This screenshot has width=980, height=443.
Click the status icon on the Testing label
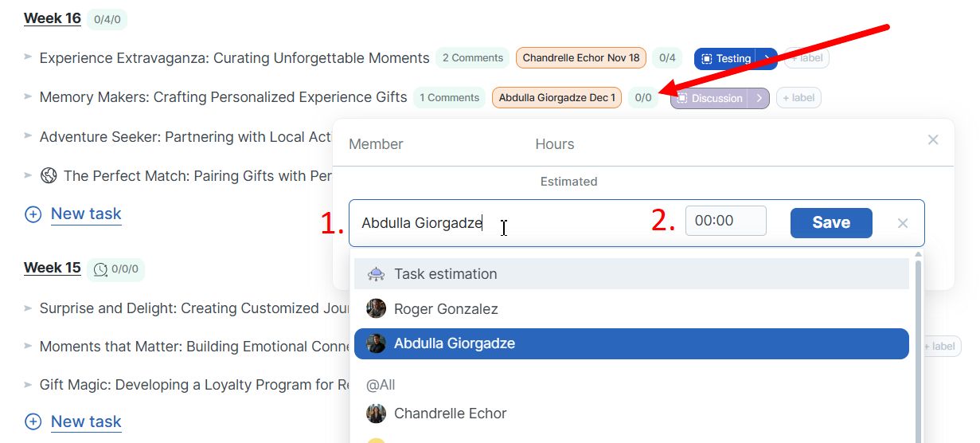pyautogui.click(x=706, y=59)
